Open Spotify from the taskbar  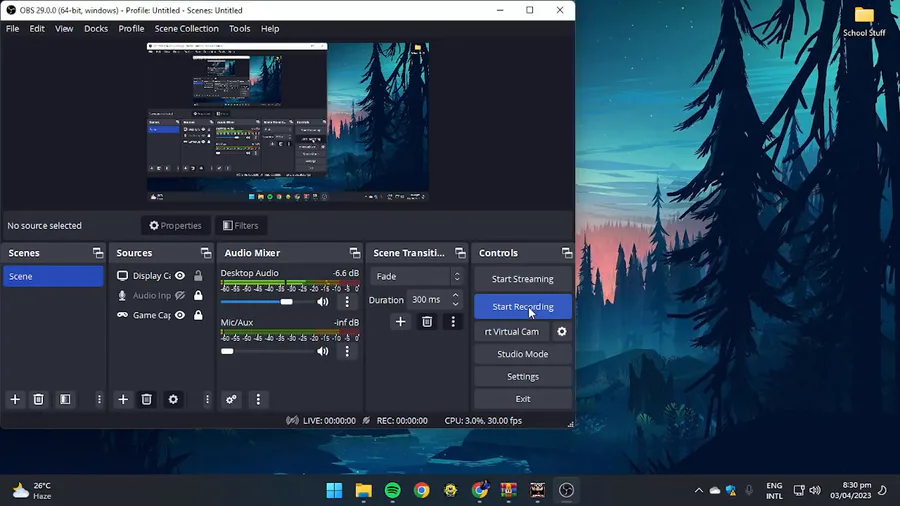point(393,490)
